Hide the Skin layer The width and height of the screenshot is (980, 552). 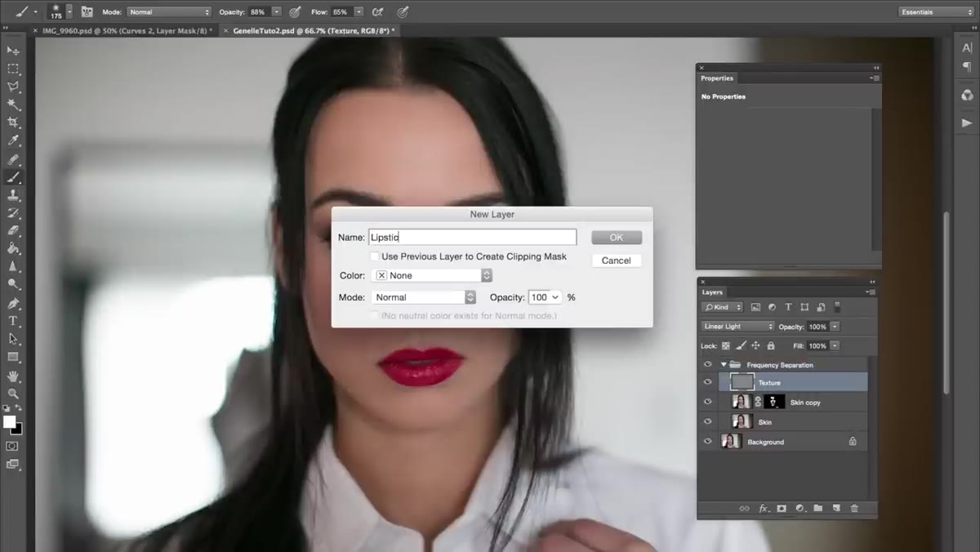(x=708, y=421)
